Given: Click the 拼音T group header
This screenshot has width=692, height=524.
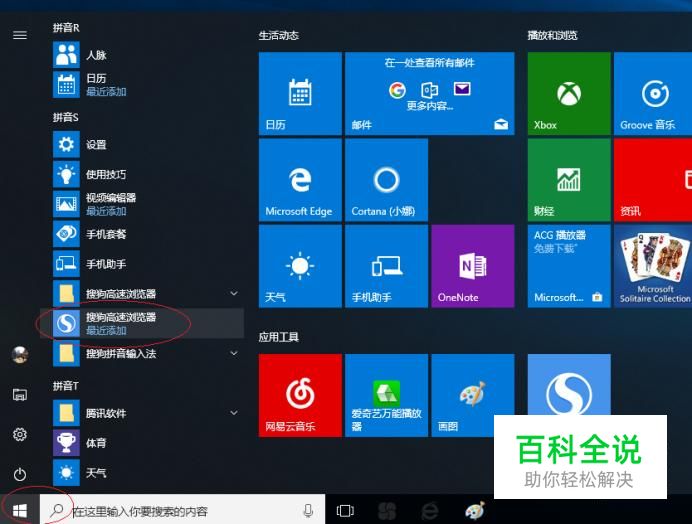Looking at the screenshot, I should (66, 386).
